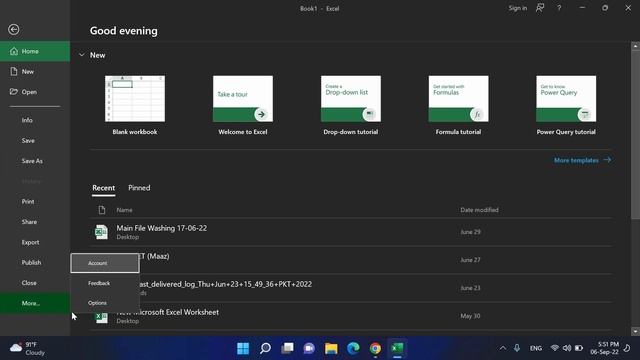This screenshot has width=640, height=360.
Task: Click Excel file icon of Main File Washing
Action: coord(101,232)
